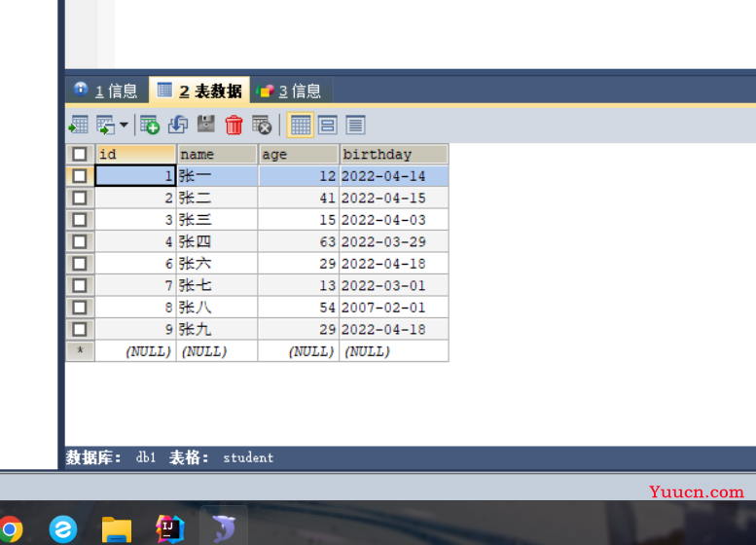
Task: Sort by the age column header
Action: click(x=299, y=155)
